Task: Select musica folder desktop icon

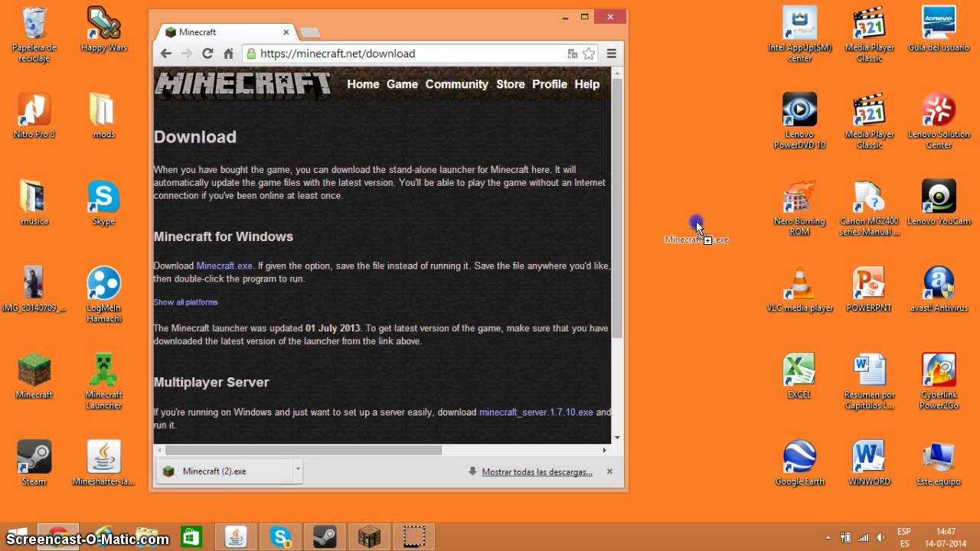Action: click(34, 203)
